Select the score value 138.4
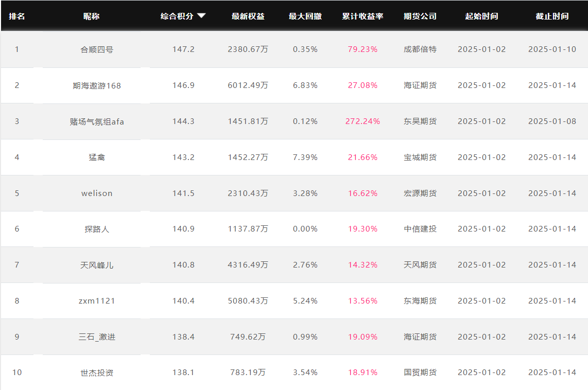 tap(183, 337)
